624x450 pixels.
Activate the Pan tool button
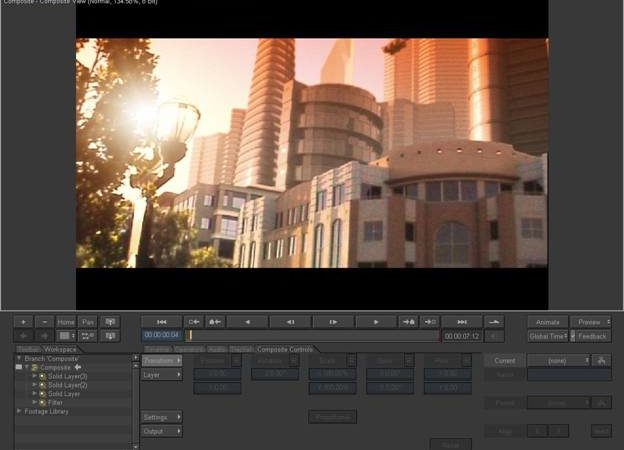88,322
